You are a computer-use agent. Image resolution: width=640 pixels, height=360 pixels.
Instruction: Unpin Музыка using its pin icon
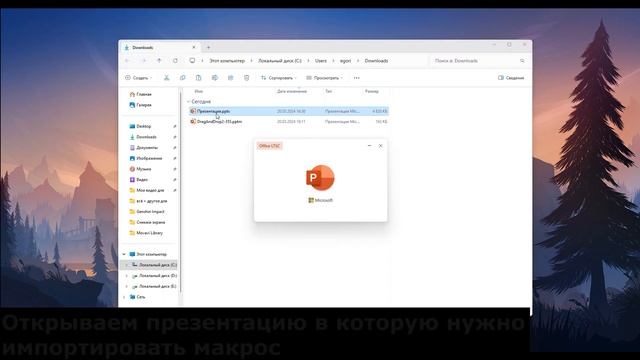click(x=175, y=169)
